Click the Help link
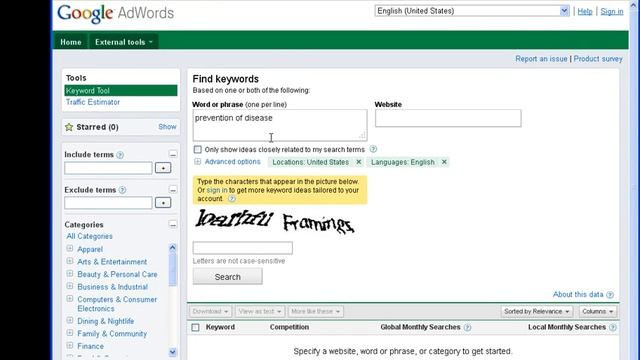The height and width of the screenshot is (360, 640). coord(584,11)
